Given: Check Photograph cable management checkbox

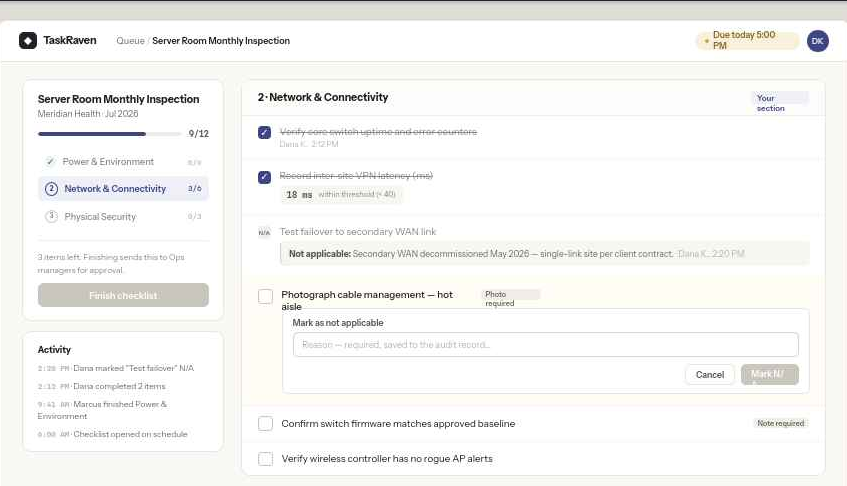Looking at the screenshot, I should coord(265,296).
